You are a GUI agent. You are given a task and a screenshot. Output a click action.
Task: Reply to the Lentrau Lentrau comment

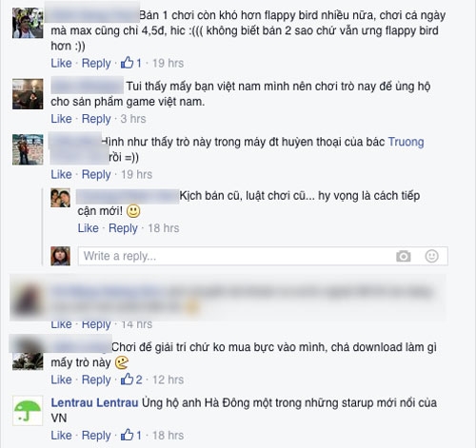pos(96,436)
